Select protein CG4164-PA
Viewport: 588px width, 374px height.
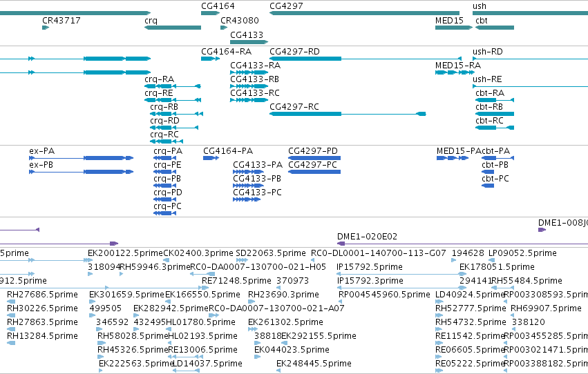pyautogui.click(x=211, y=158)
